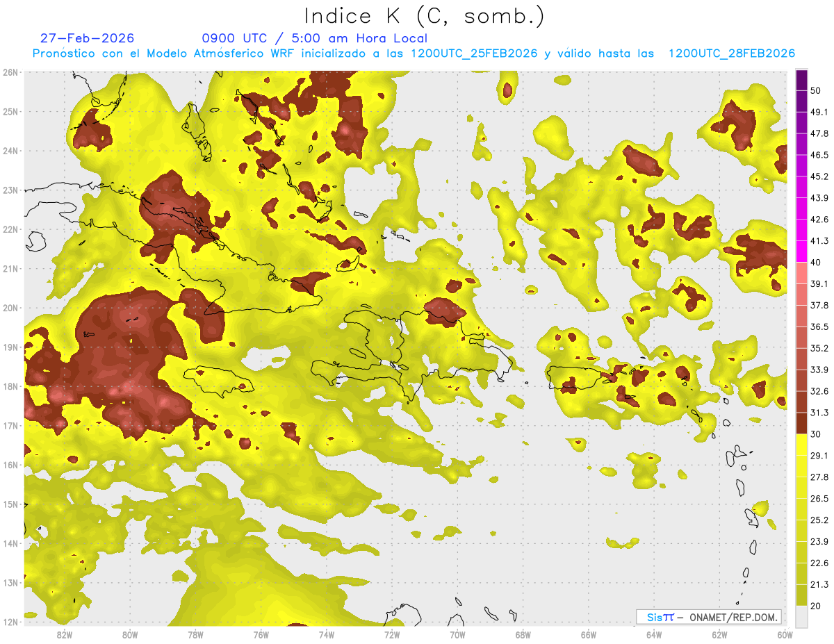Click the color scale value 50
The width and height of the screenshot is (834, 644).
[x=816, y=90]
